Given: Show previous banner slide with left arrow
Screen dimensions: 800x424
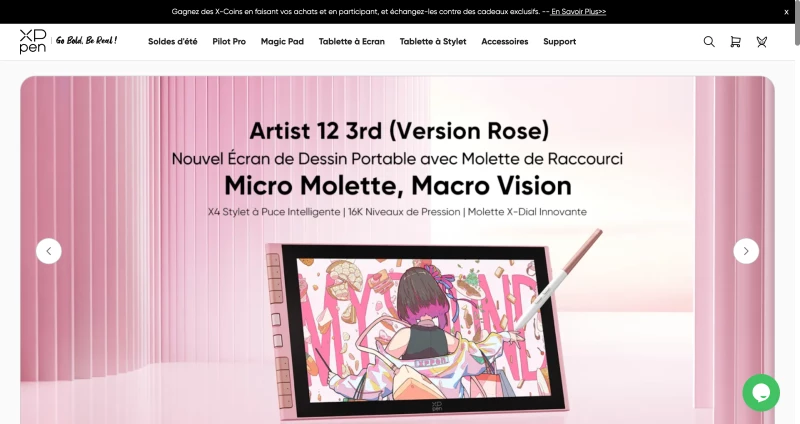Looking at the screenshot, I should click(x=49, y=251).
